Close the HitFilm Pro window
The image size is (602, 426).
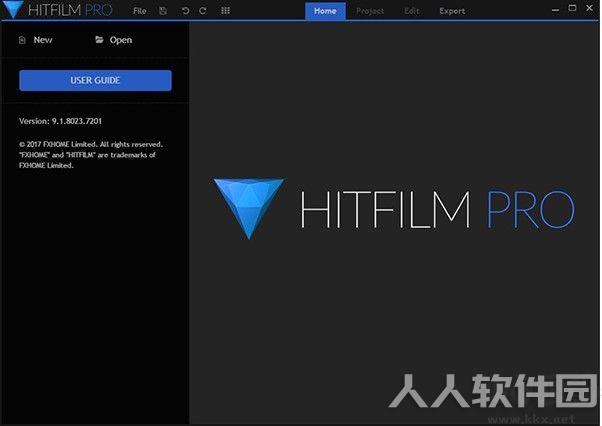[589, 8]
